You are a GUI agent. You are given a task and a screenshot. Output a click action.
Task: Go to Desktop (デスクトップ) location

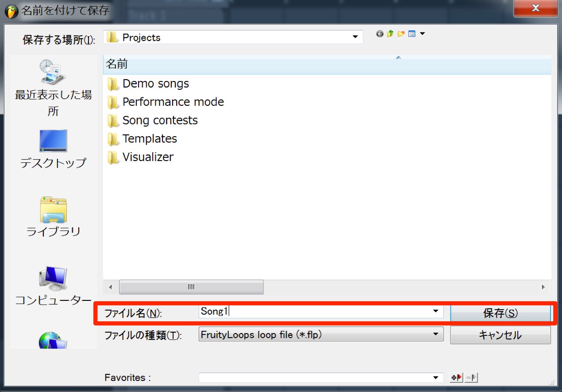(53, 149)
